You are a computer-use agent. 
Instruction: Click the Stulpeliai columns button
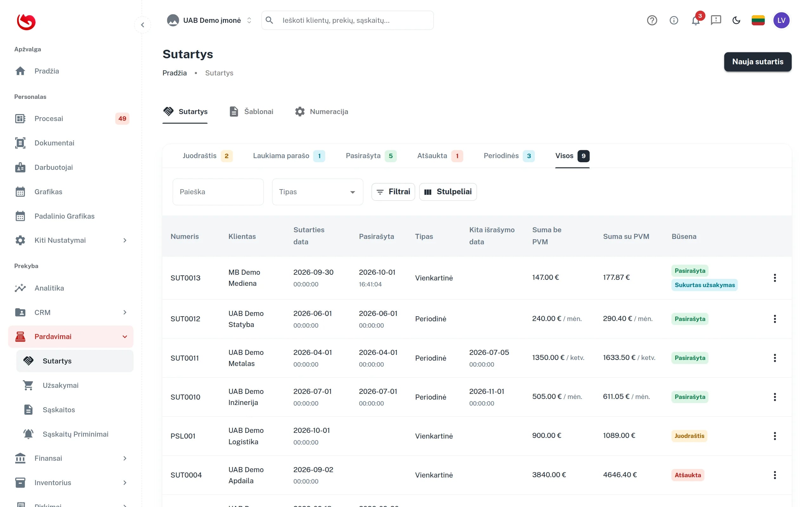[x=448, y=192]
